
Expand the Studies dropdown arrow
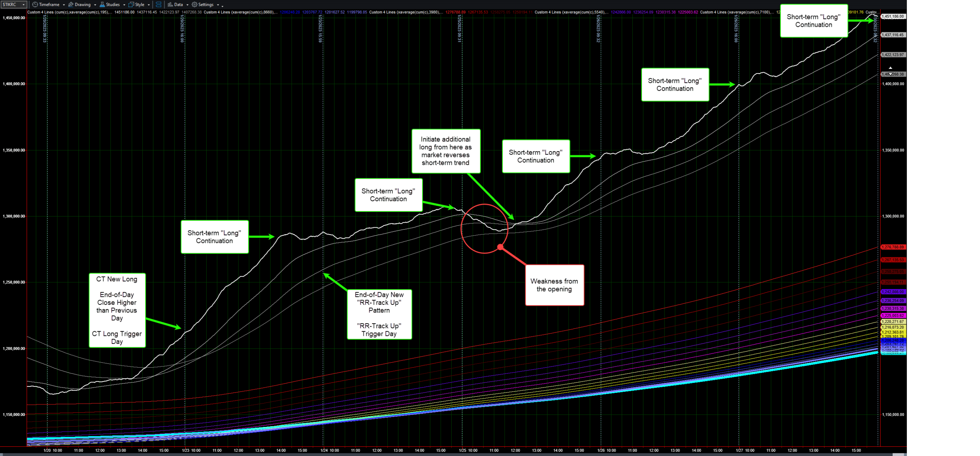point(124,5)
